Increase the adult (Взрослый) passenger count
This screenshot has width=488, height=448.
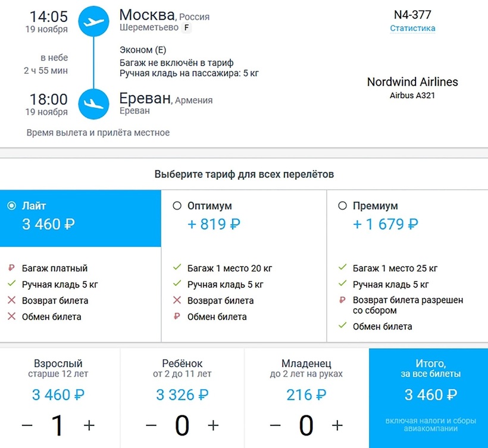[x=89, y=425]
